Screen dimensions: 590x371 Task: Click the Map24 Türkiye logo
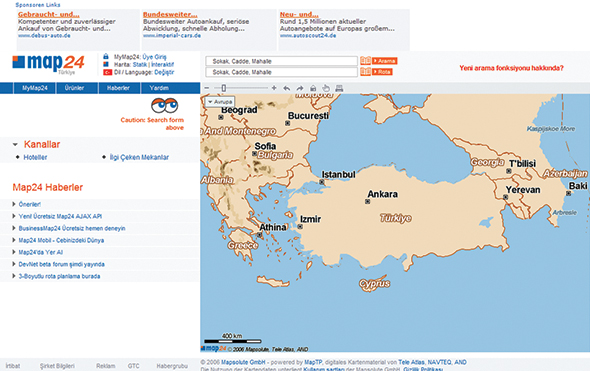tap(48, 64)
